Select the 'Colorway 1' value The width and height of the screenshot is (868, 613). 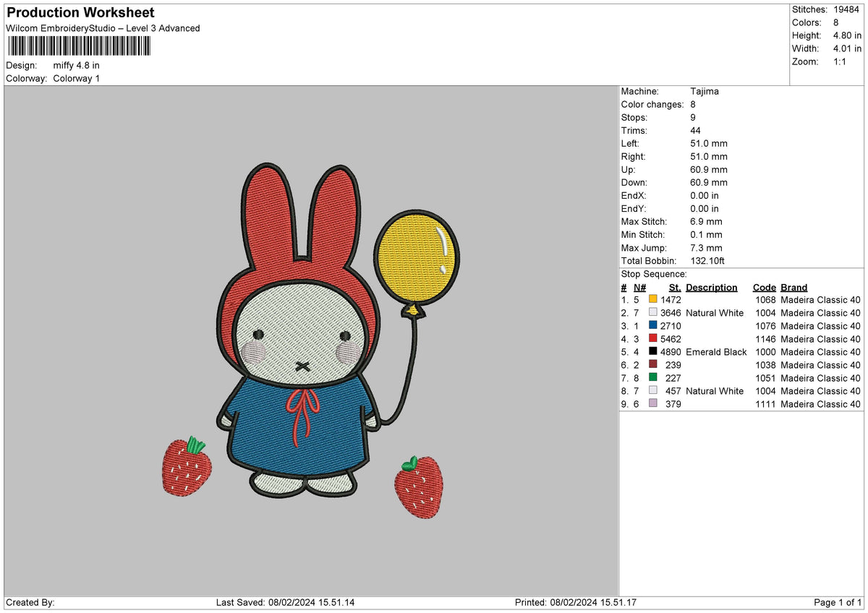pyautogui.click(x=77, y=79)
